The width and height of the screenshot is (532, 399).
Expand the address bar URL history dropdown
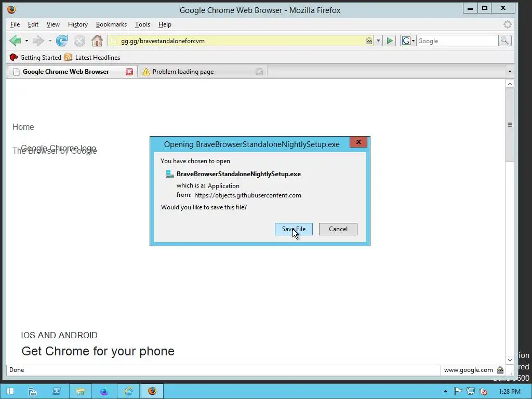pos(378,41)
